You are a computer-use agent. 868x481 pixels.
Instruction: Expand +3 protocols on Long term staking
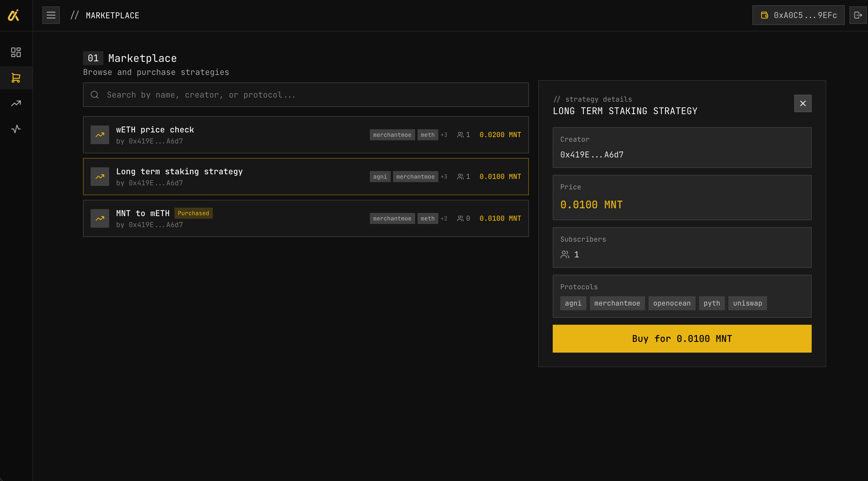pyautogui.click(x=444, y=177)
